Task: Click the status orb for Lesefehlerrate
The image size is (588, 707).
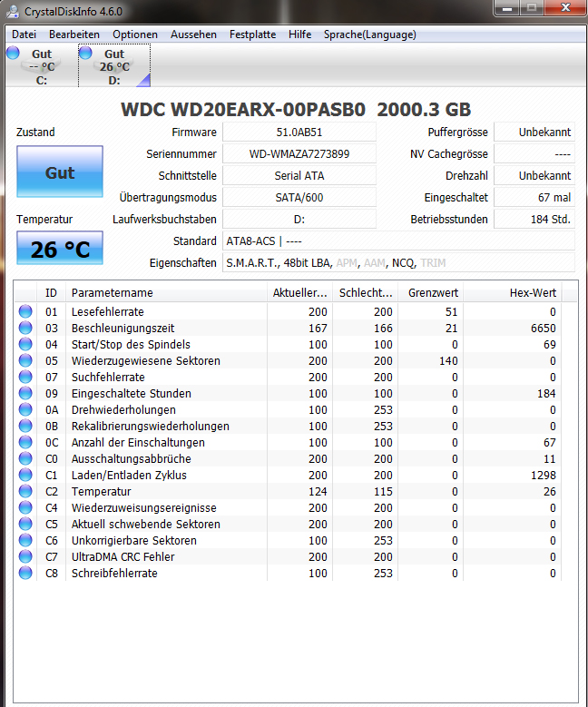Action: tap(25, 311)
